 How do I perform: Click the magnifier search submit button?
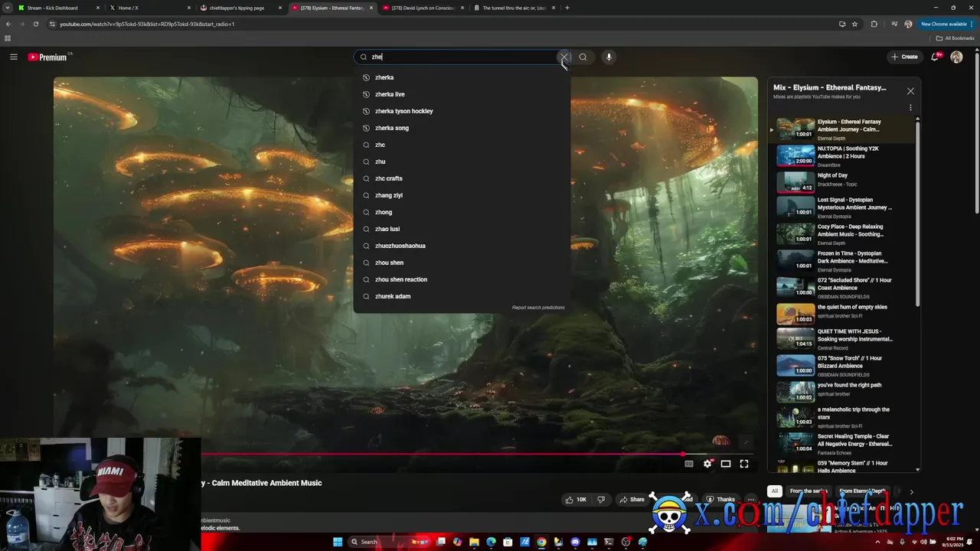(583, 57)
